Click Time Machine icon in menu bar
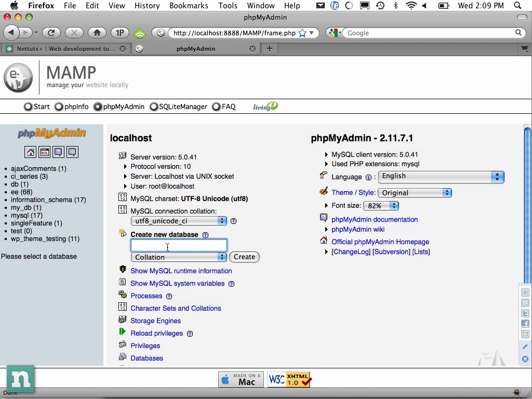The height and width of the screenshot is (399, 532). pos(380,5)
